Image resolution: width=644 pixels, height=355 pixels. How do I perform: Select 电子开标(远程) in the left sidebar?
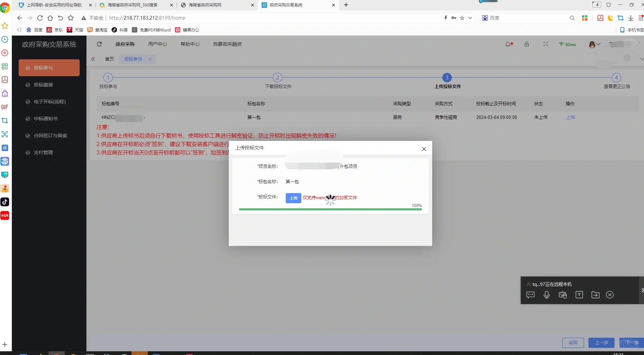pos(49,102)
